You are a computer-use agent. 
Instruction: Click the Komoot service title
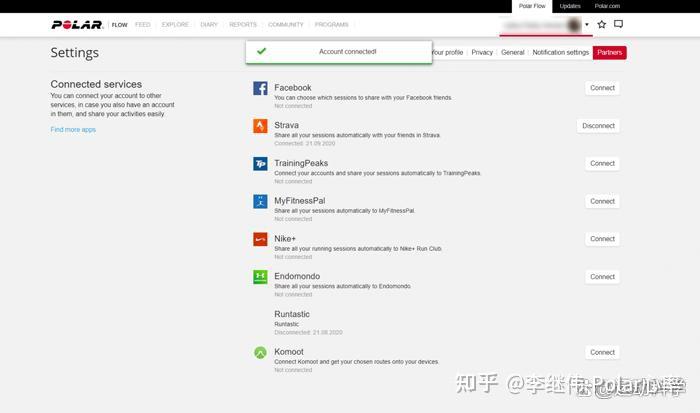[289, 351]
